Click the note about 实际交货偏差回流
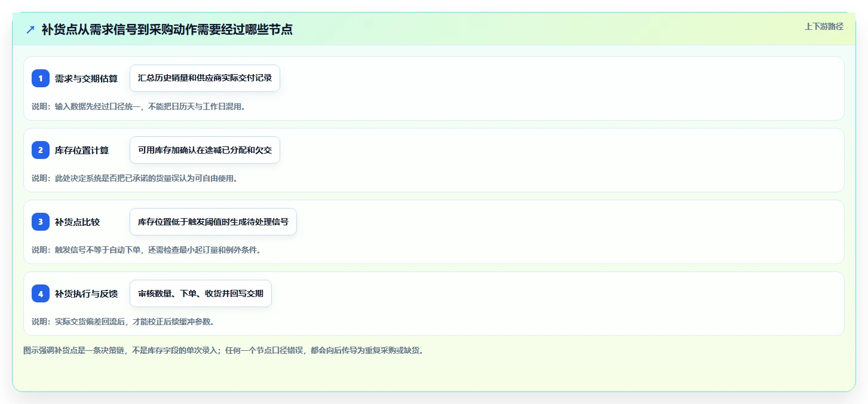 pos(123,322)
